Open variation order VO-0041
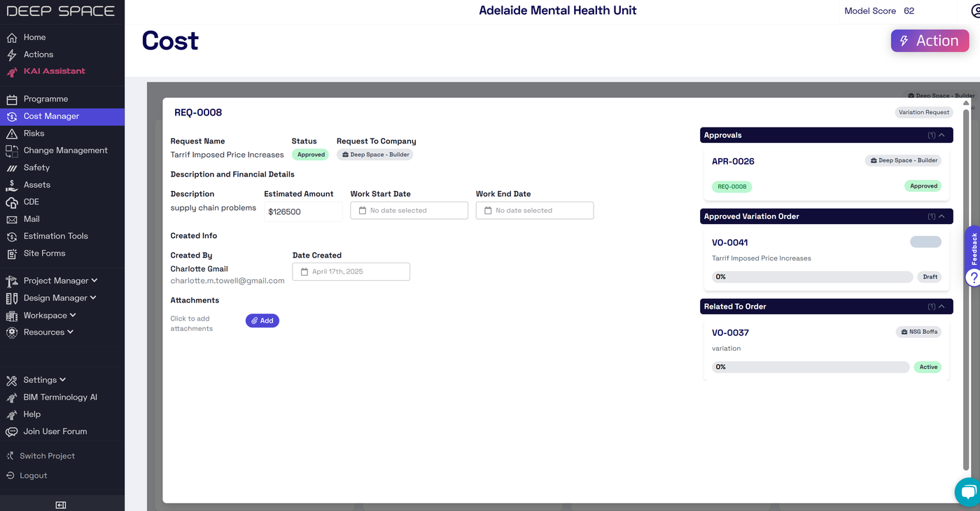Image resolution: width=980 pixels, height=511 pixels. [826, 260]
